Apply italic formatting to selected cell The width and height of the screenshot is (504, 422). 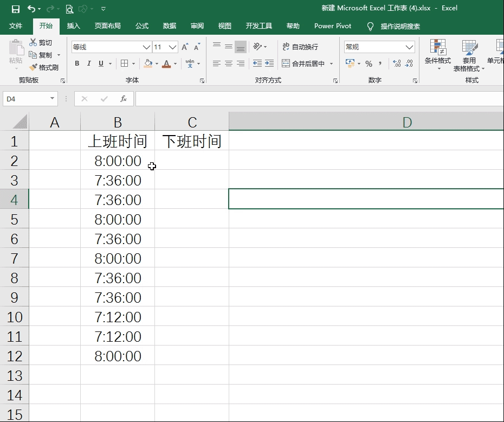pos(88,63)
